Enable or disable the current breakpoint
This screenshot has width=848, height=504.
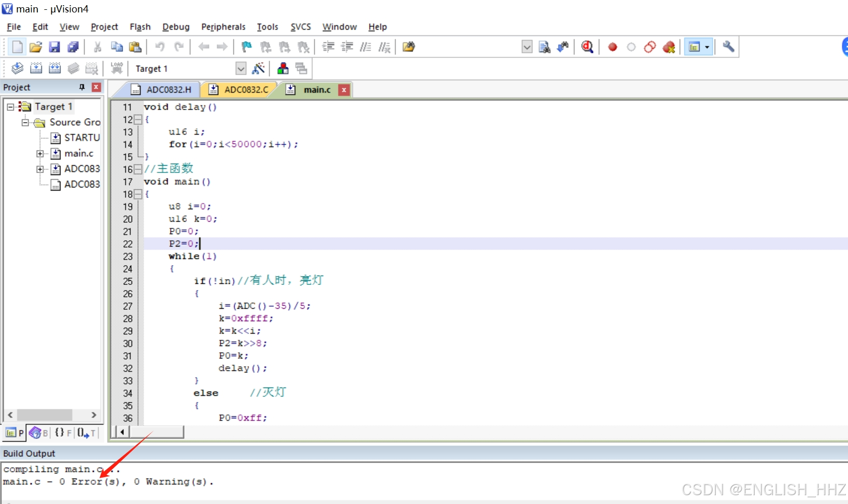631,47
